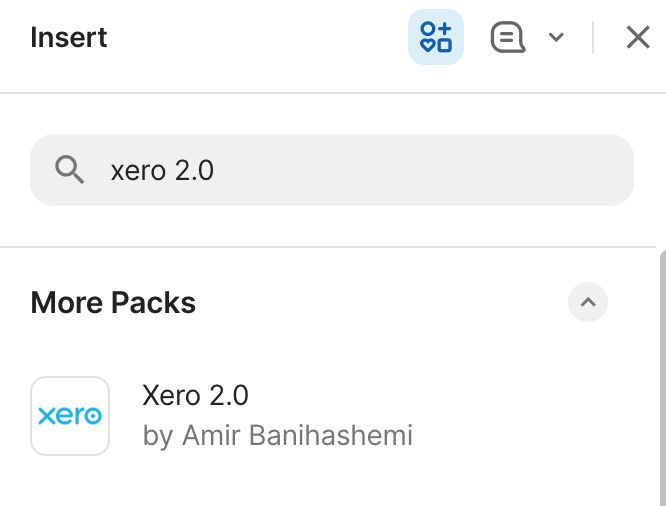This screenshot has width=666, height=506.
Task: Dismiss the panel using the X button
Action: [638, 38]
